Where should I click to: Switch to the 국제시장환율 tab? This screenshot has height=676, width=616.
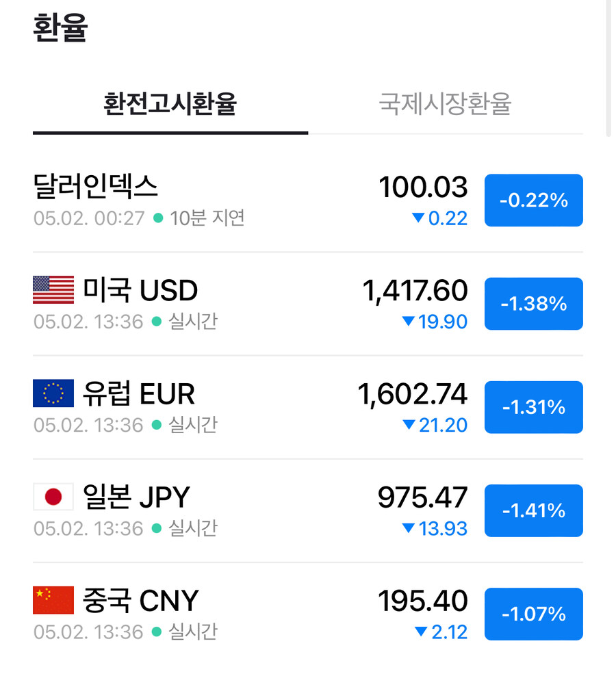(445, 104)
